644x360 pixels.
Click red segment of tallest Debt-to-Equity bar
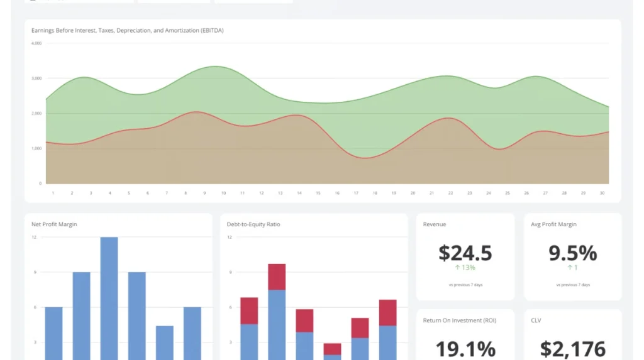tap(277, 276)
